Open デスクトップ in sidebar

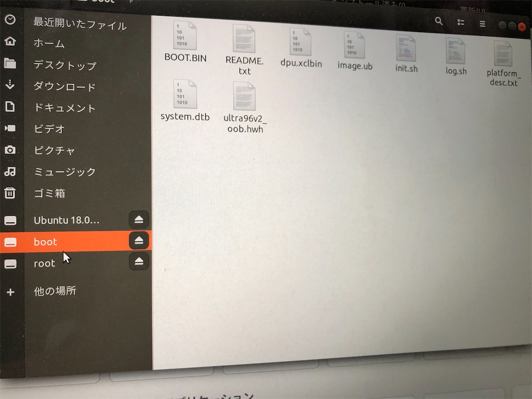click(65, 65)
